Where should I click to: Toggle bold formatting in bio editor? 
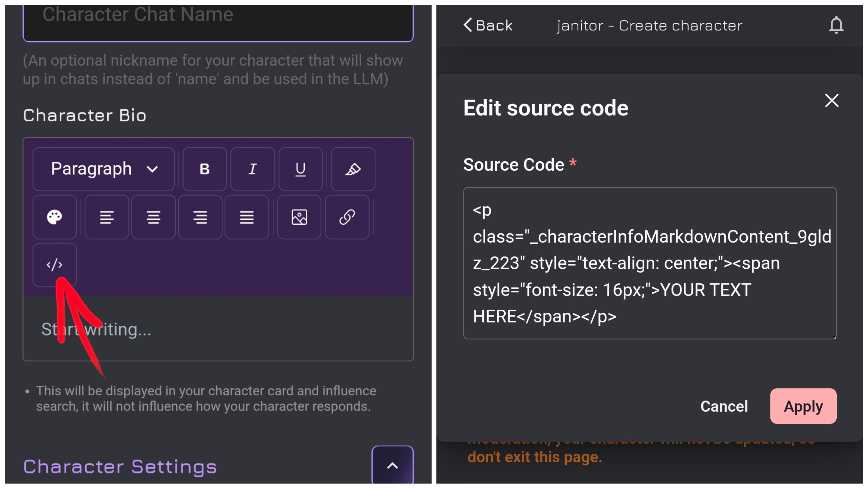[204, 169]
